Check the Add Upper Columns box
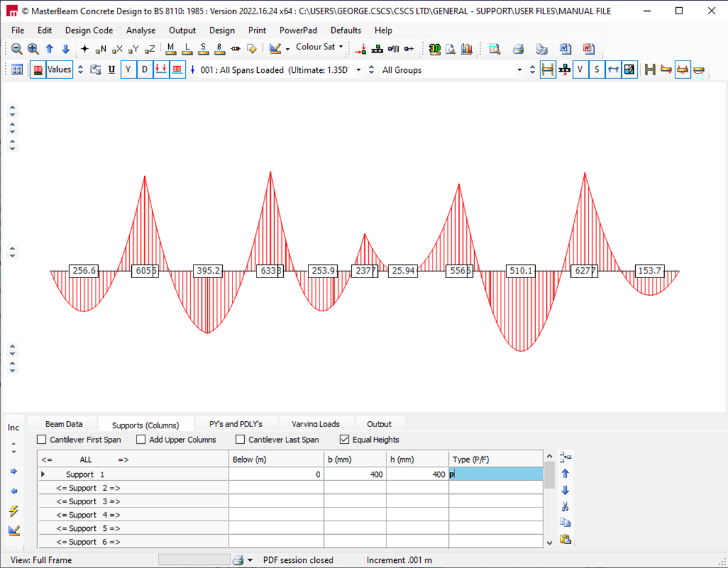Viewport: 728px width, 568px height. pos(142,440)
